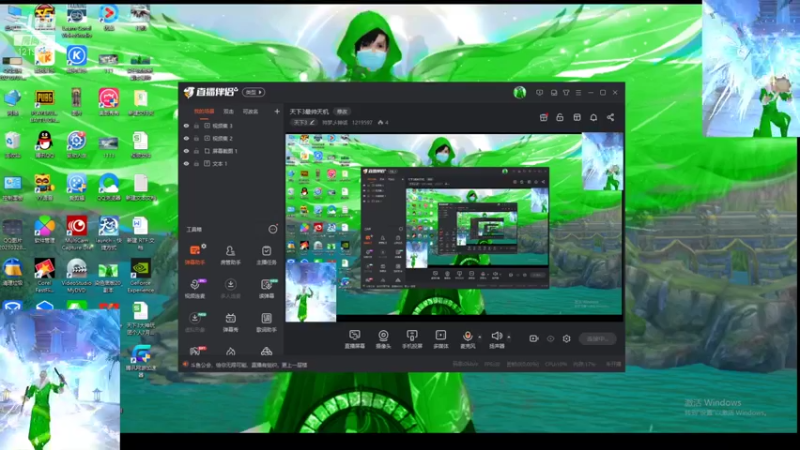Edit the 天下3 category tag
This screenshot has height=450, width=800.
click(x=304, y=122)
